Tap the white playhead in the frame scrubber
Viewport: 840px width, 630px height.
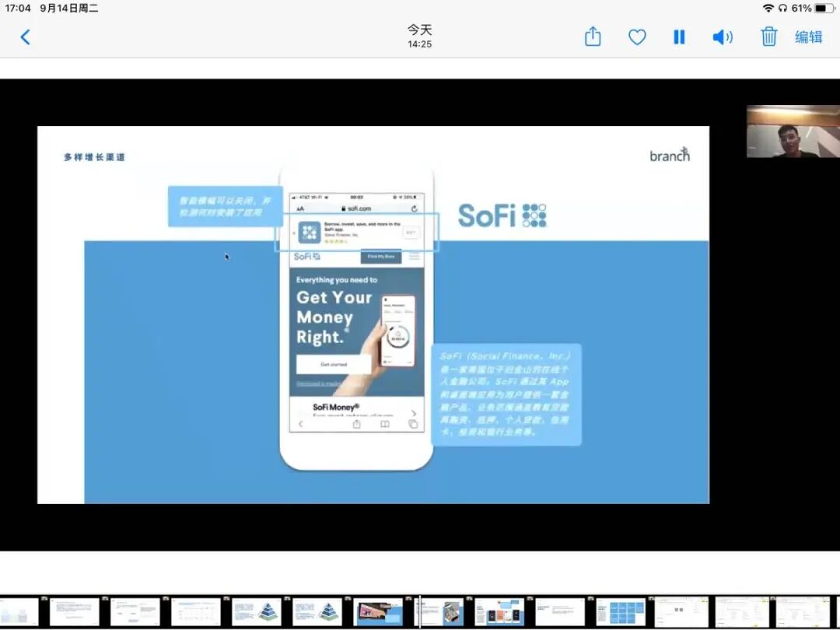click(419, 612)
